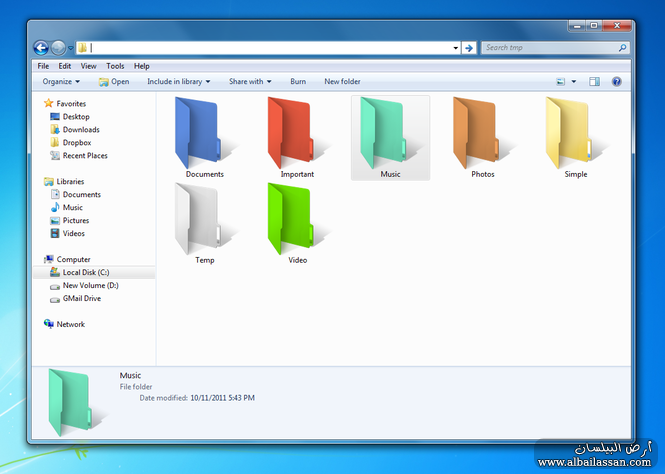The height and width of the screenshot is (474, 665).
Task: Click the Open toolbar button
Action: tap(114, 81)
